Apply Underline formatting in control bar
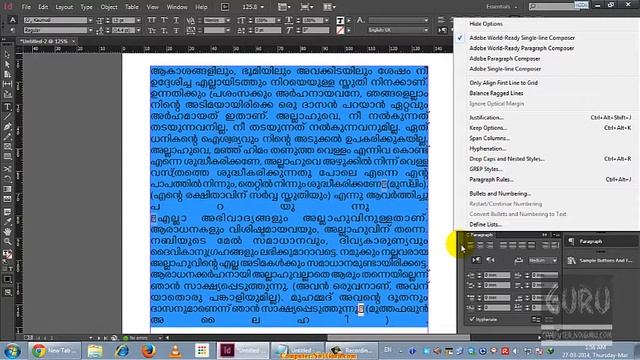The image size is (640, 360). [x=176, y=20]
